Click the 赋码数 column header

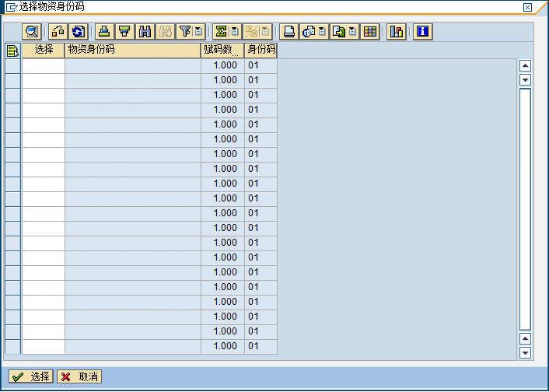222,51
